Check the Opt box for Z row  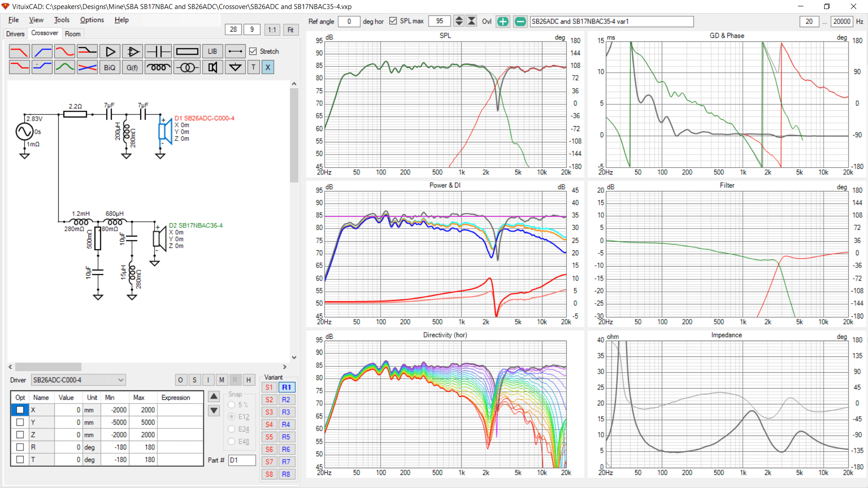(20, 435)
